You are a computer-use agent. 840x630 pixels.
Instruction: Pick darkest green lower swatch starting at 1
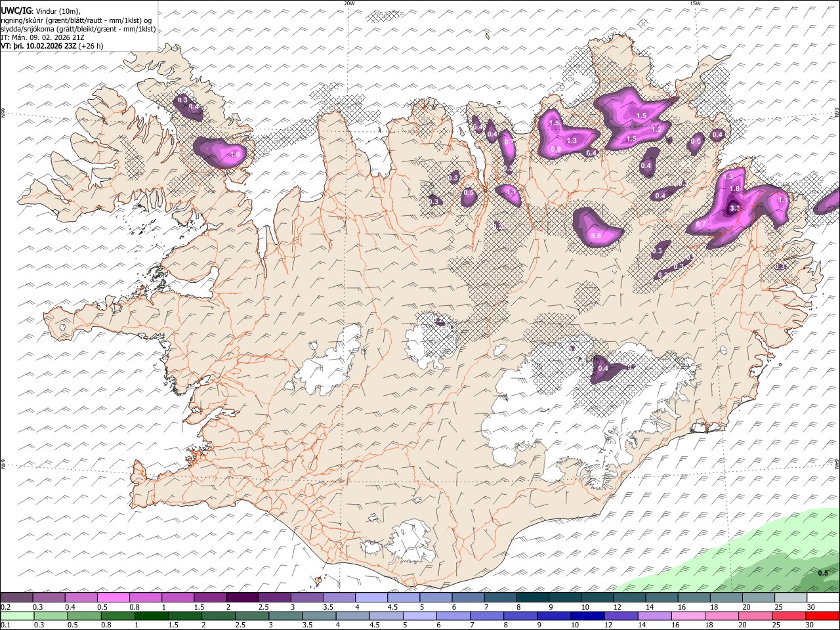point(152,616)
